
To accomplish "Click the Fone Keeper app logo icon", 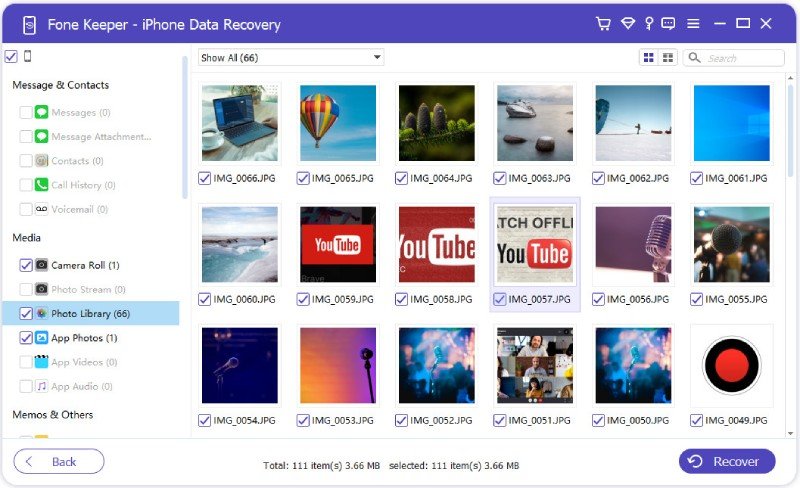I will click(30, 25).
